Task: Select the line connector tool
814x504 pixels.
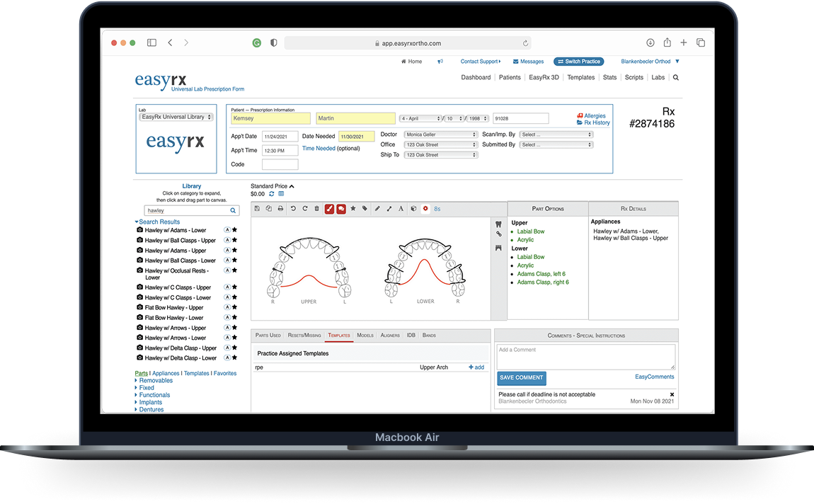Action: click(389, 209)
